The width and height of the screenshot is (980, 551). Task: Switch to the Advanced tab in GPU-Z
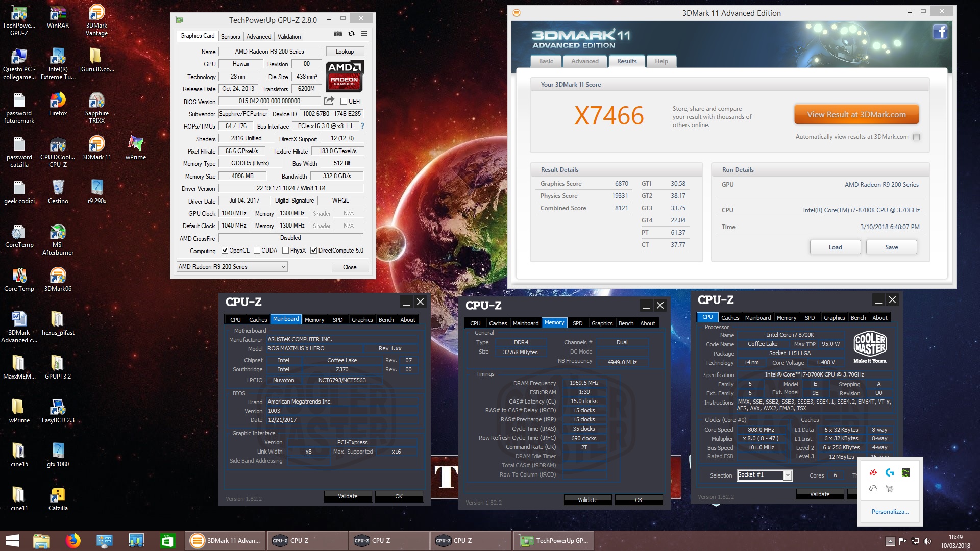[x=259, y=37]
